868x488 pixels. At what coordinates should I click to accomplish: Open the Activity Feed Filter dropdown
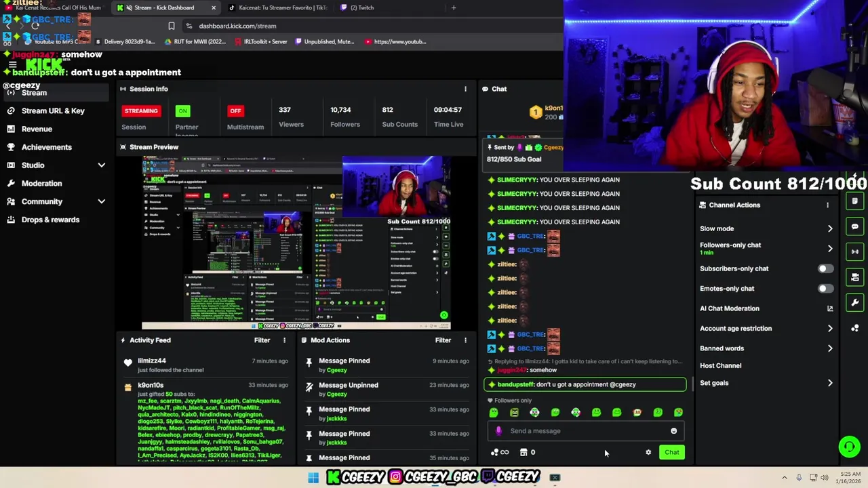[262, 340]
